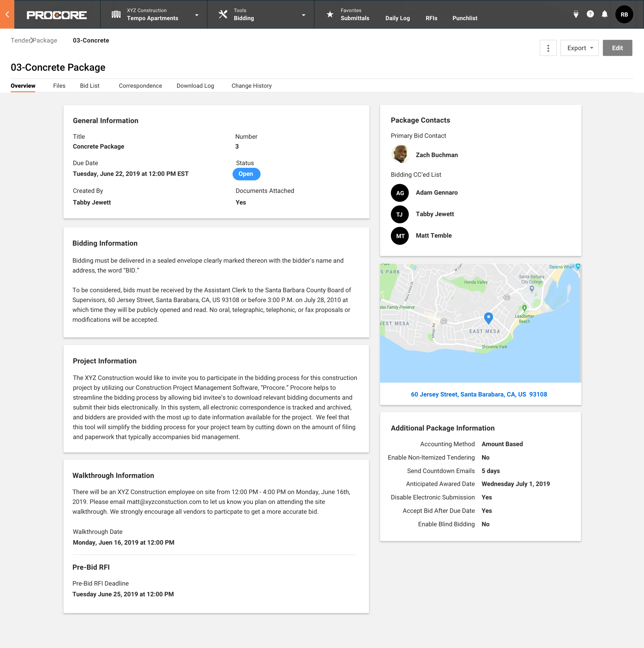Image resolution: width=644 pixels, height=648 pixels.
Task: Open the plug integrations icon
Action: pos(576,14)
